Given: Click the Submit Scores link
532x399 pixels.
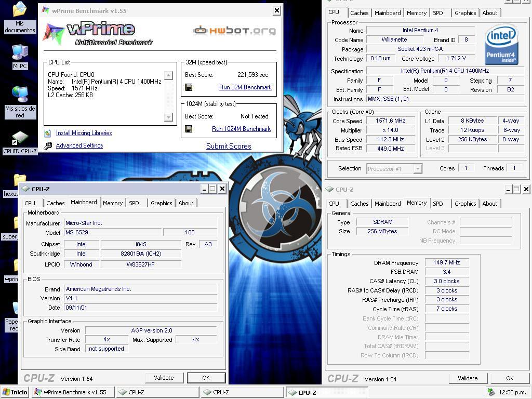Looking at the screenshot, I should pyautogui.click(x=229, y=146).
